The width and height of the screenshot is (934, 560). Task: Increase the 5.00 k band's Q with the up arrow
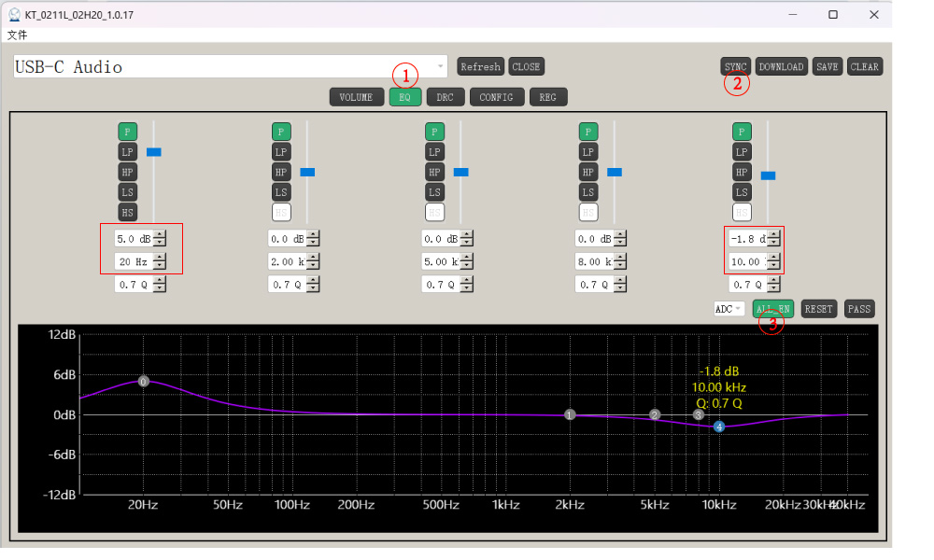466,280
